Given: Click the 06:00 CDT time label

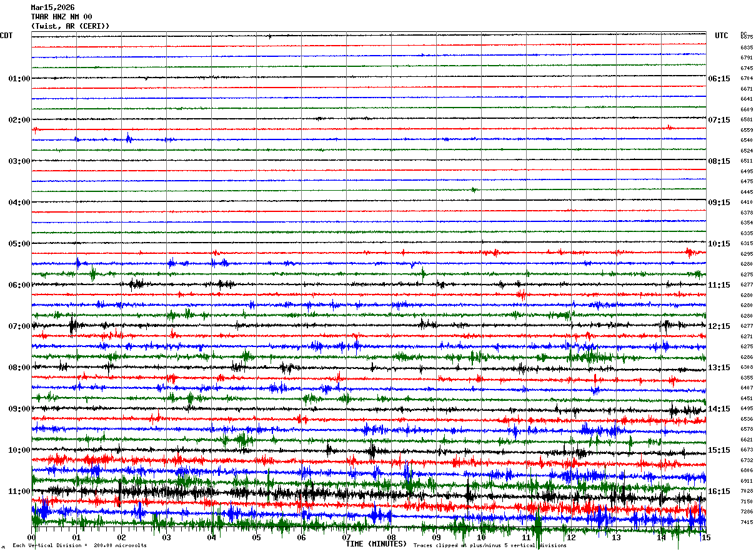Looking at the screenshot, I should [x=19, y=285].
